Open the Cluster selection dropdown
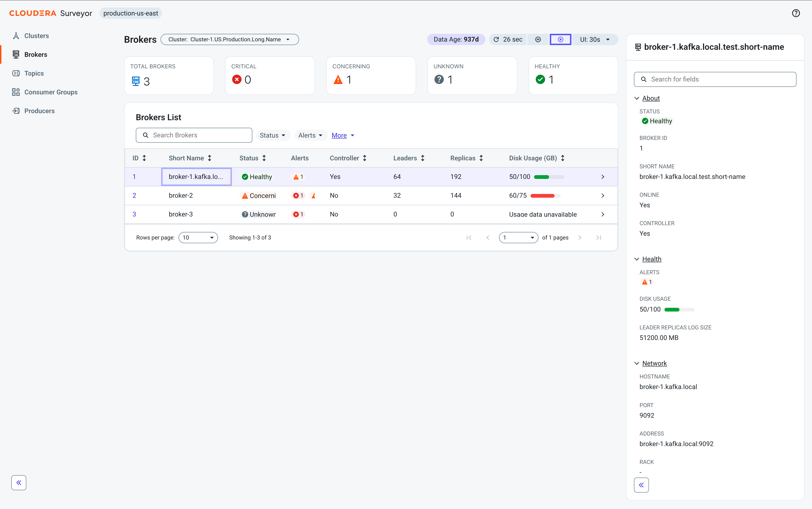This screenshot has height=509, width=812. (x=230, y=39)
